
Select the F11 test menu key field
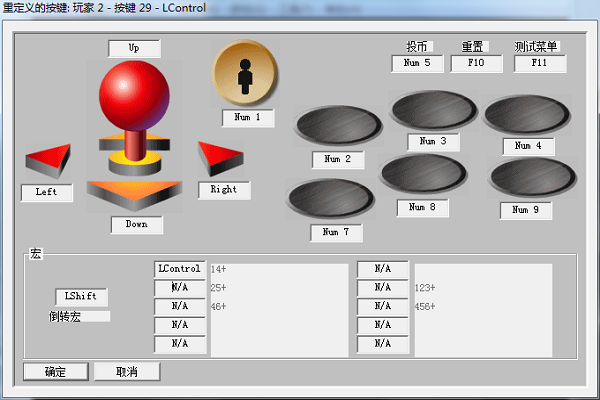[x=540, y=64]
